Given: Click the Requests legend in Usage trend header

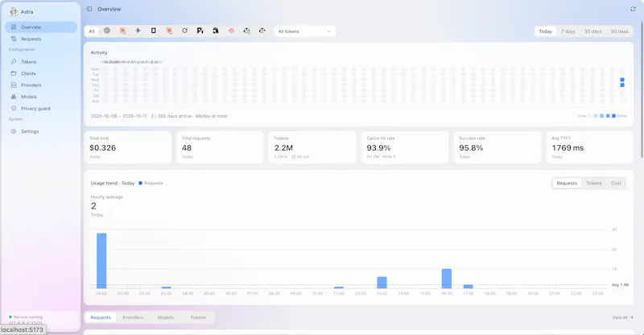Looking at the screenshot, I should [x=151, y=183].
